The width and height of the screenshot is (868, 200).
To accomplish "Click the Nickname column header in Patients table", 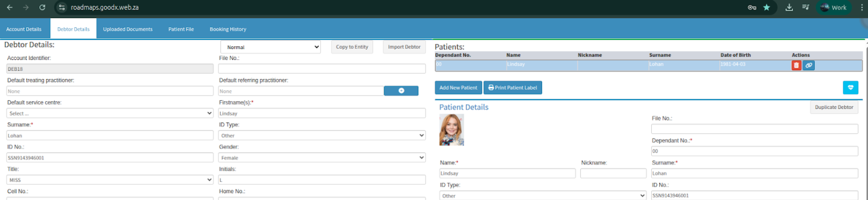I will pyautogui.click(x=590, y=55).
